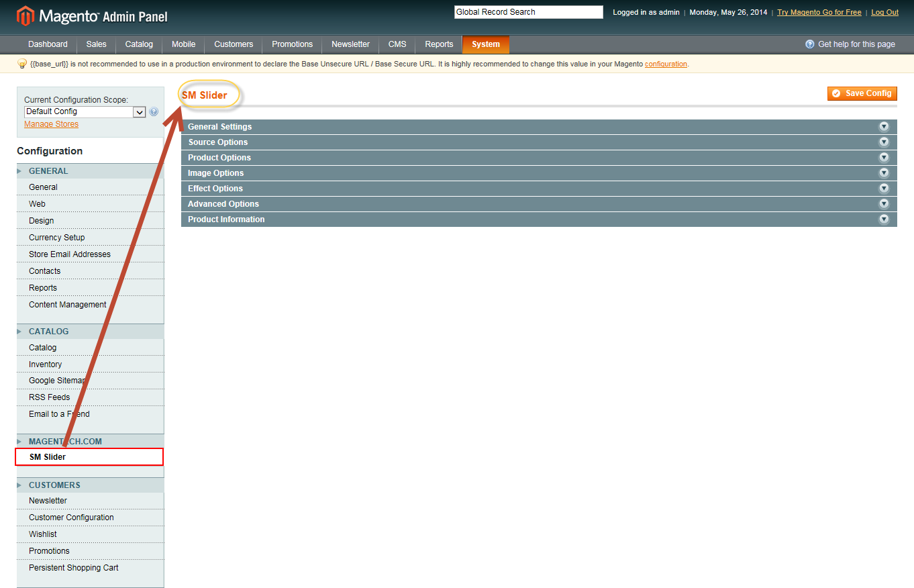Collapse the GENERAL sidebar group header
This screenshot has height=588, width=914.
(90, 171)
